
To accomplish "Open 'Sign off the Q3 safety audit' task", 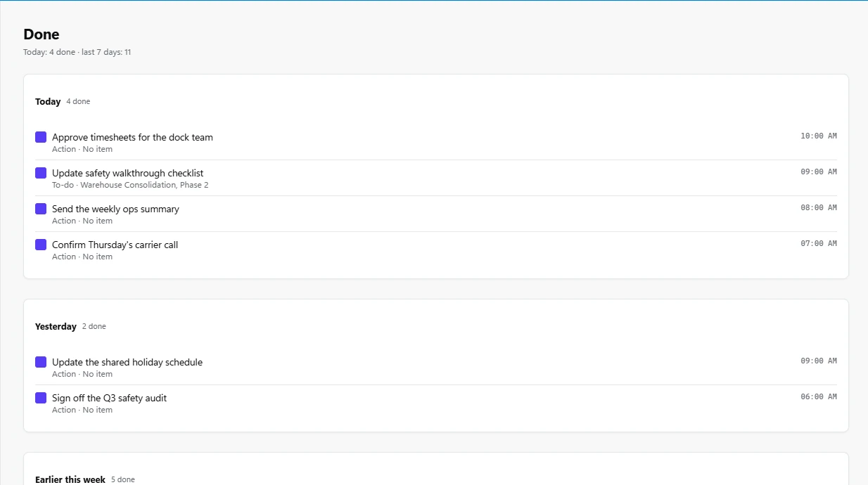I will coord(109,398).
